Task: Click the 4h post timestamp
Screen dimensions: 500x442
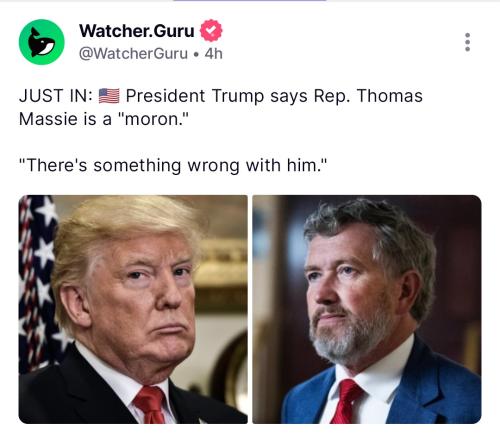Action: click(213, 54)
